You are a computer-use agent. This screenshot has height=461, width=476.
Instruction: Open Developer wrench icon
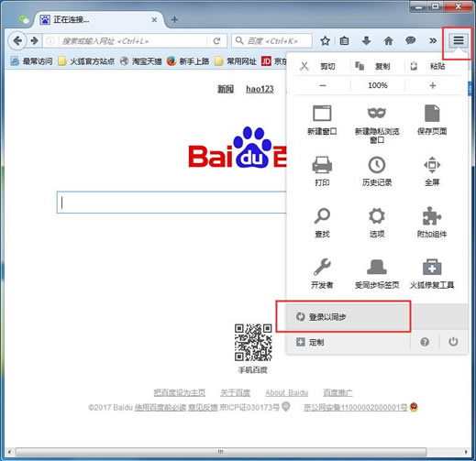click(x=322, y=267)
